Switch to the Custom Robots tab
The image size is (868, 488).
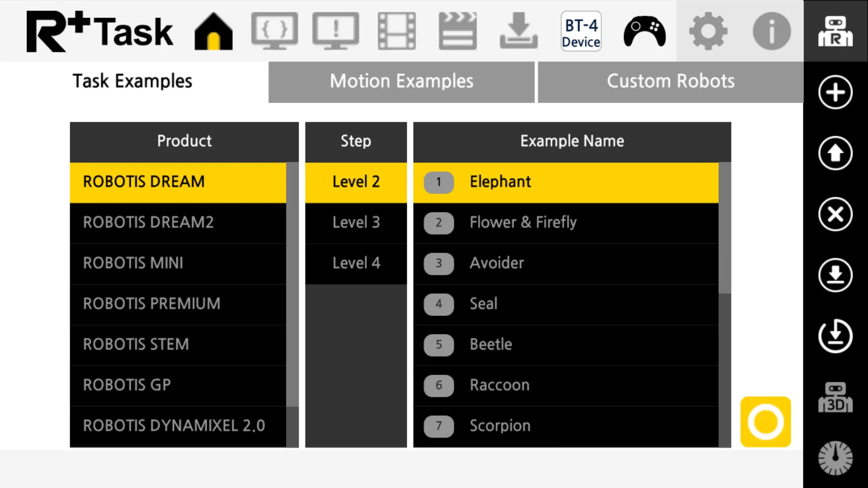pyautogui.click(x=670, y=81)
